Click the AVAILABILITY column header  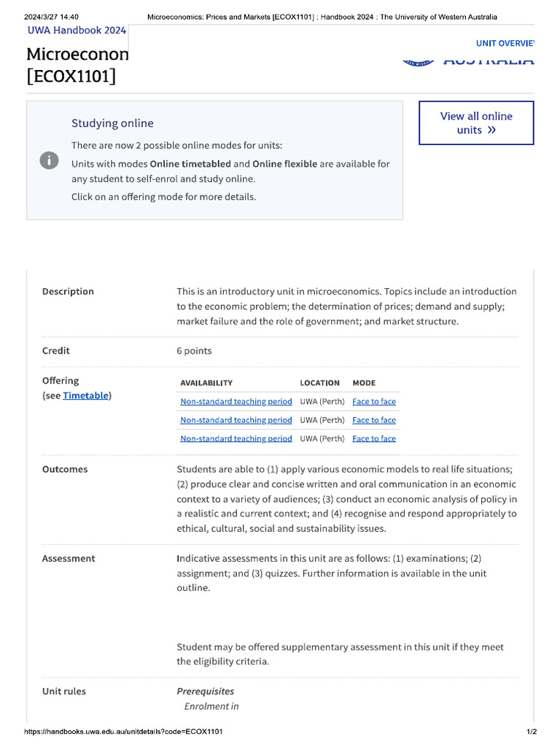click(206, 383)
